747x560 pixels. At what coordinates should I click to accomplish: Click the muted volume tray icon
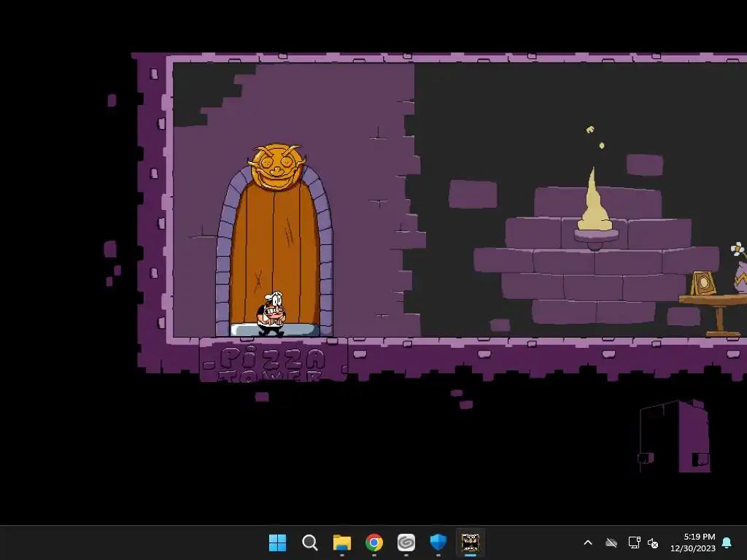[653, 542]
